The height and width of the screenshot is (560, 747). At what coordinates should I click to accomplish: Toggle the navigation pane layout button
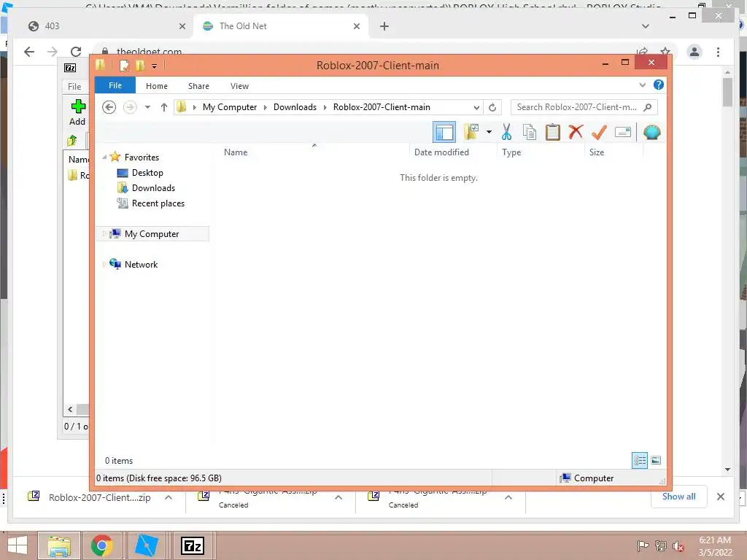pos(444,132)
